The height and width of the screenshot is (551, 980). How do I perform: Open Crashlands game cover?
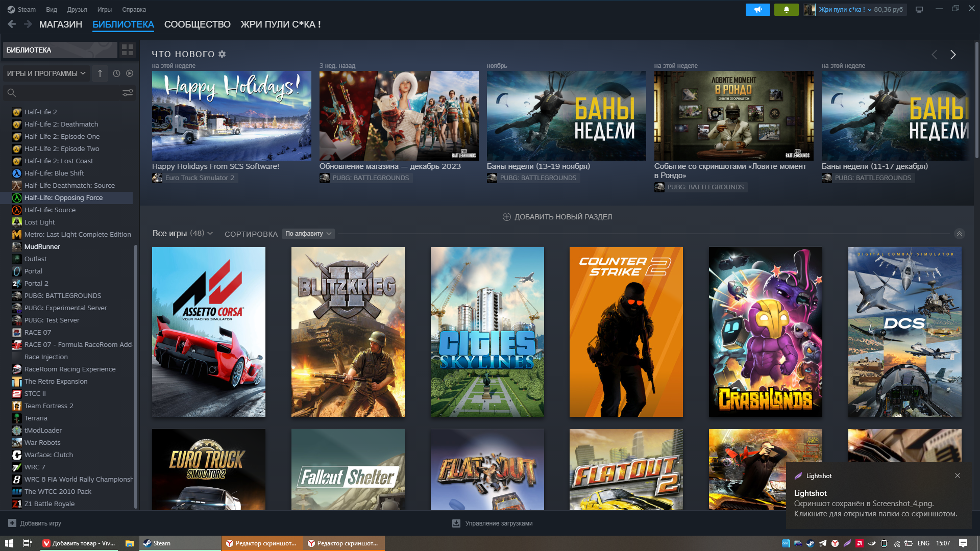click(x=766, y=332)
